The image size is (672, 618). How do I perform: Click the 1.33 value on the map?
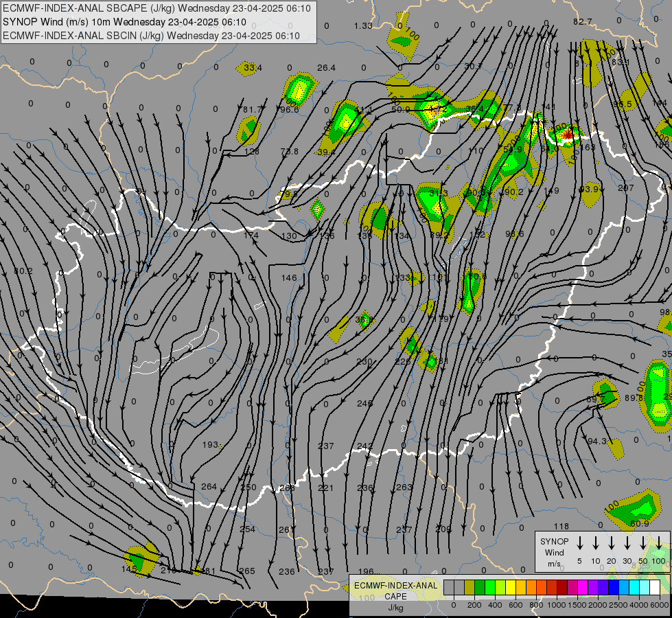pyautogui.click(x=363, y=25)
